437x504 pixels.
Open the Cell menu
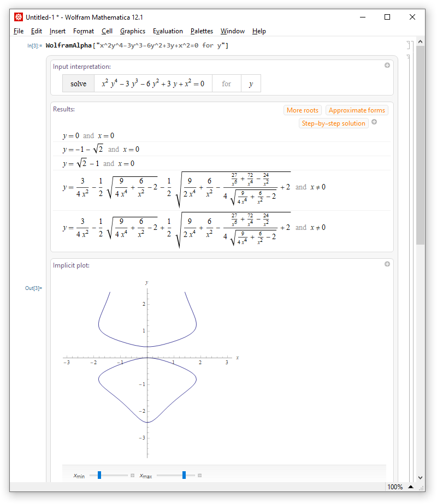click(x=107, y=31)
